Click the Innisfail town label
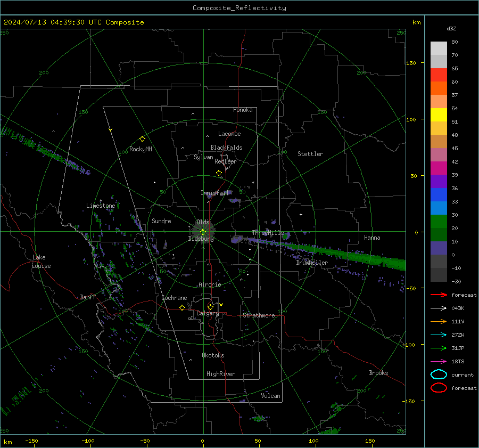 [x=214, y=193]
